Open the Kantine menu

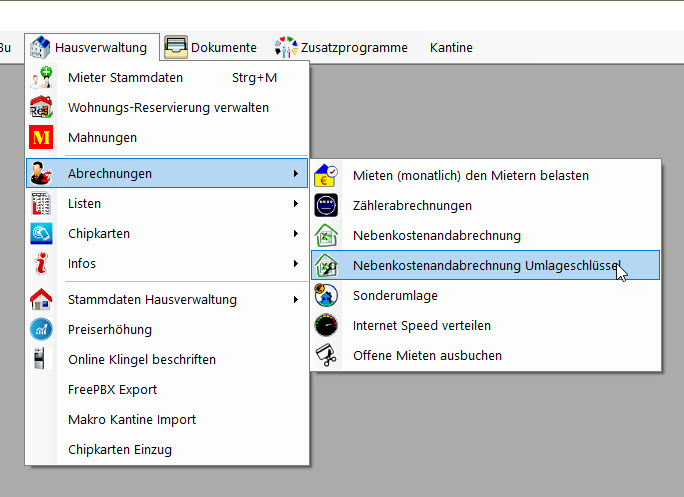(451, 47)
